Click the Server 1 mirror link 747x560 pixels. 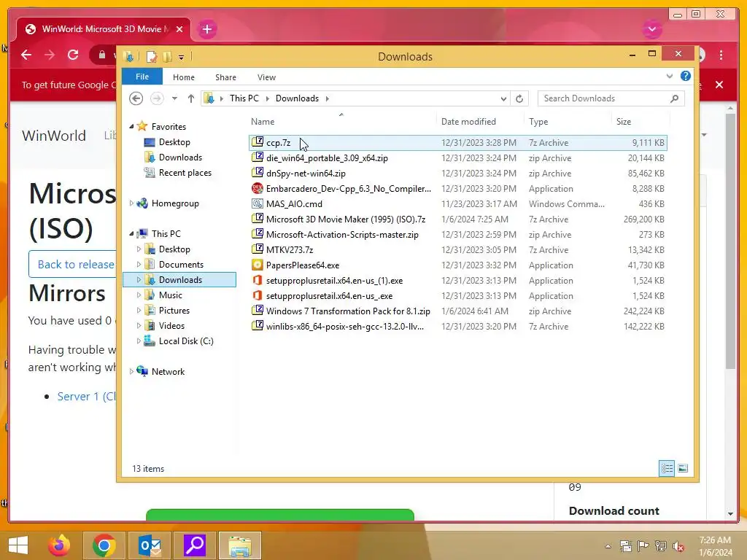pyautogui.click(x=86, y=396)
